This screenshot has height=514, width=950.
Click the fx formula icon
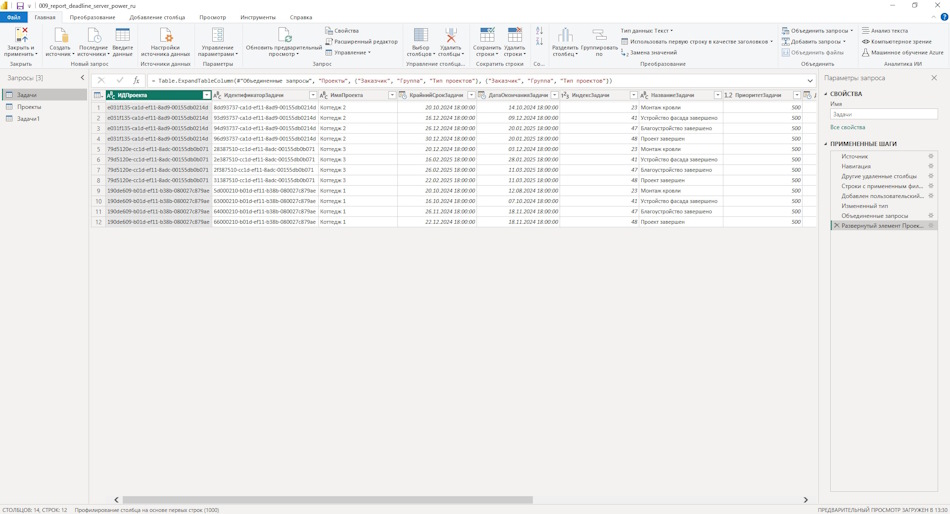coord(136,81)
